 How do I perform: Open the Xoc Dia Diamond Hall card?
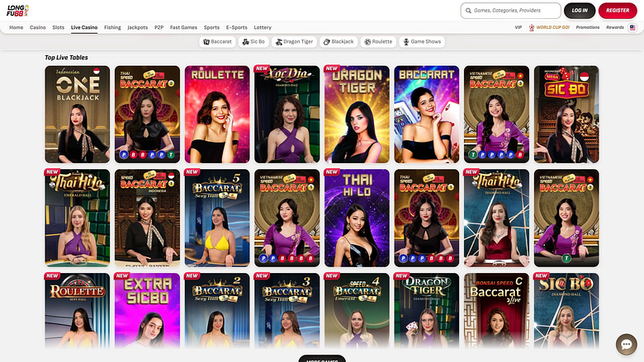[286, 115]
